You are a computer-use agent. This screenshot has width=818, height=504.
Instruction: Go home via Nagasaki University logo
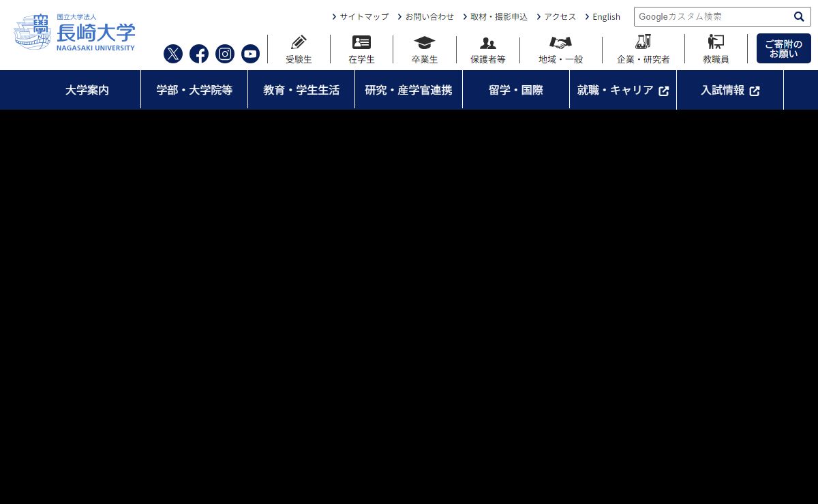coord(75,32)
